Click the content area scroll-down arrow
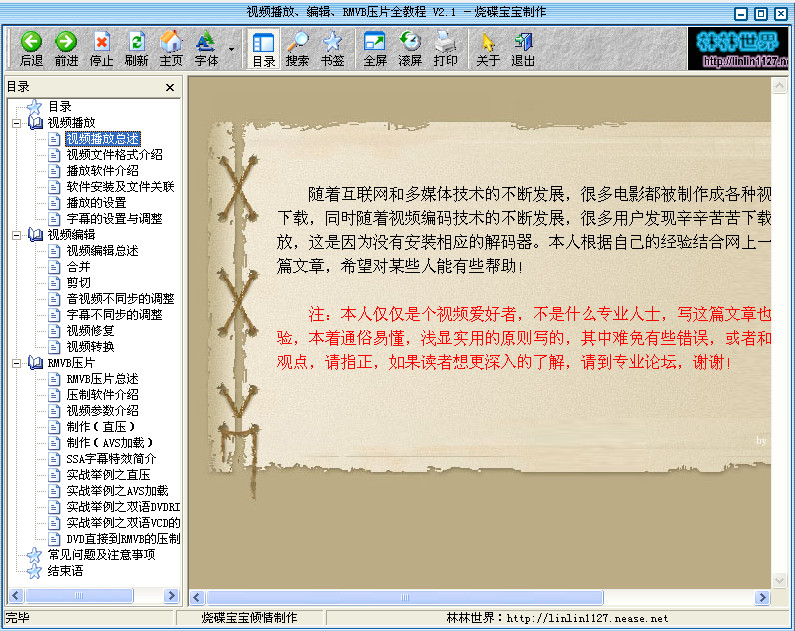The width and height of the screenshot is (795, 631). 779,580
